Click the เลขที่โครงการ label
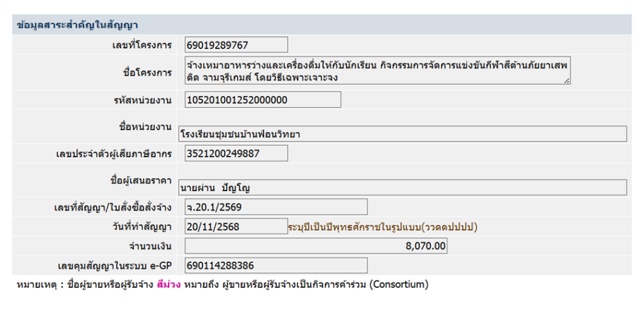644x310 pixels. click(x=142, y=45)
